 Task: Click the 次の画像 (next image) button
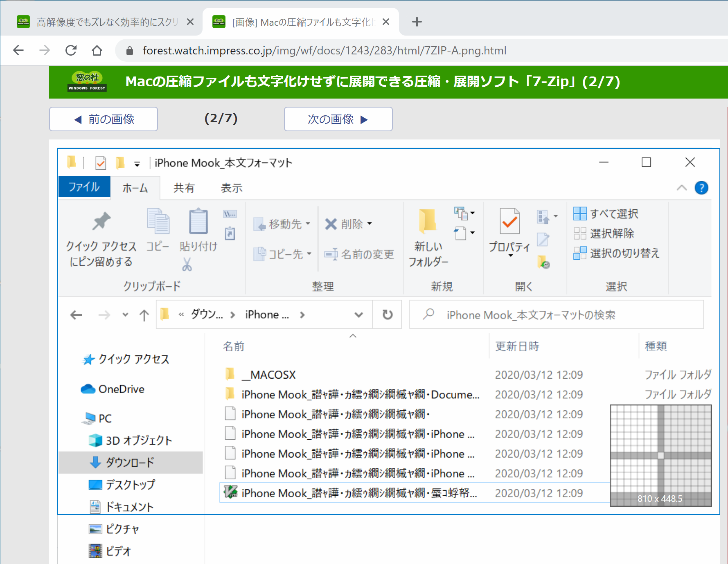(338, 119)
